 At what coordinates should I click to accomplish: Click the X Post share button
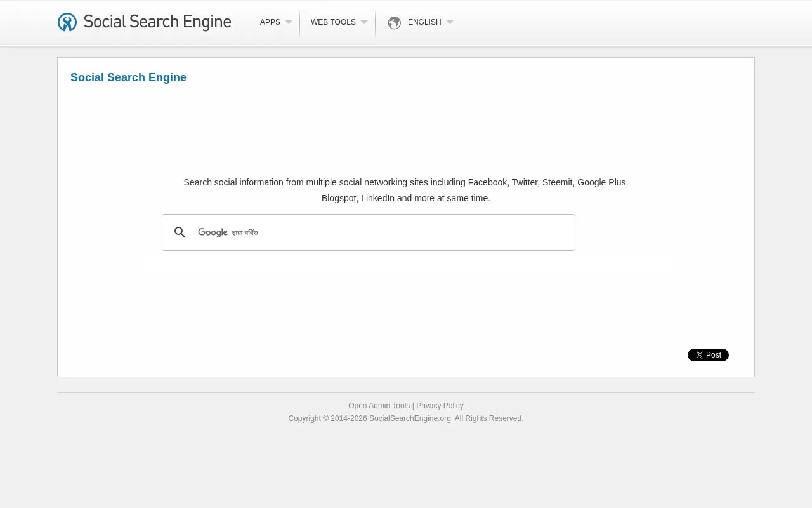coord(708,355)
